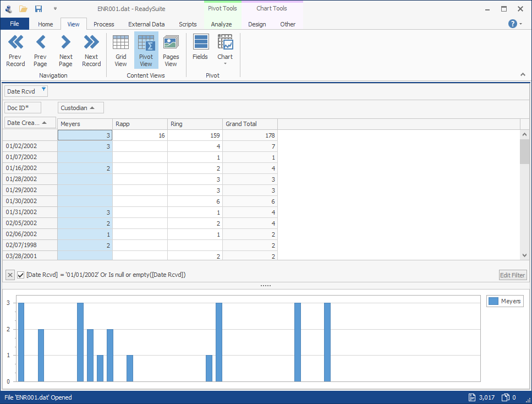The width and height of the screenshot is (532, 404).
Task: Open the File menu
Action: click(15, 24)
